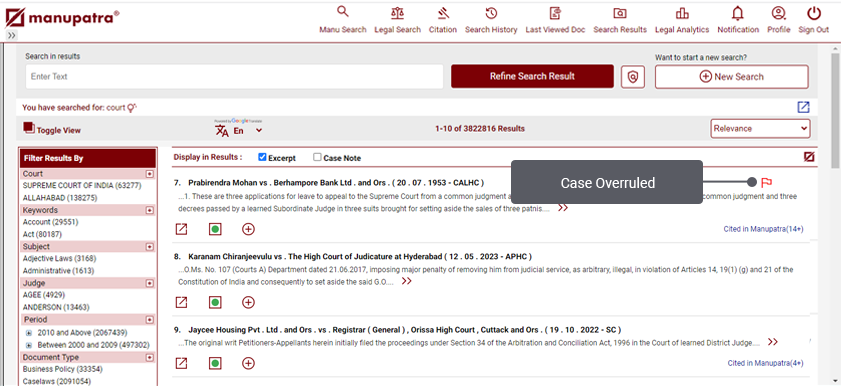
Task: Click the Notification bell icon
Action: [x=738, y=13]
